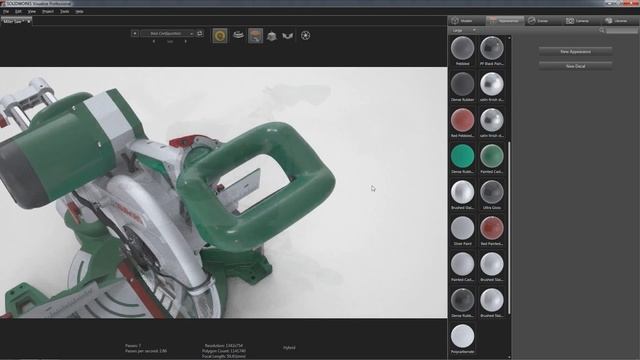Select the Ultra Gloss appearance
This screenshot has width=640, height=360.
point(492,195)
